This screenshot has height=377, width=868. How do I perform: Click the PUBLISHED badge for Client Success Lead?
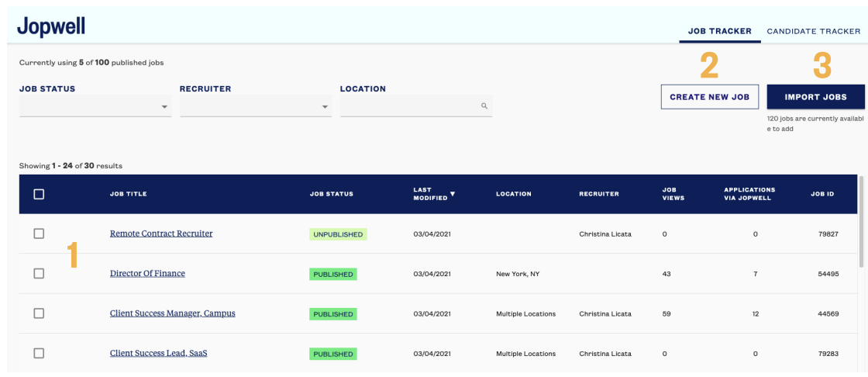[332, 354]
